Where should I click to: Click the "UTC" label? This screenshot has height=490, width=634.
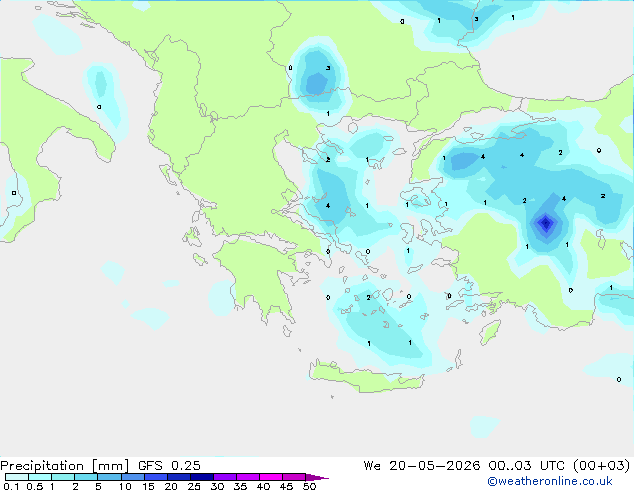point(552,466)
